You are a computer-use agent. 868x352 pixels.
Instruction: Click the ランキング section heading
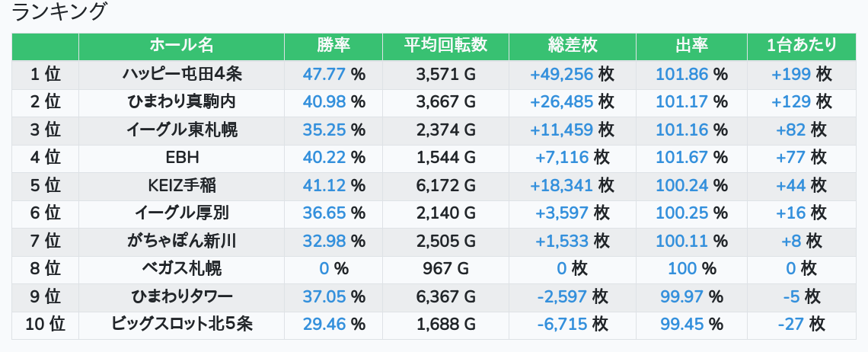pos(59,12)
